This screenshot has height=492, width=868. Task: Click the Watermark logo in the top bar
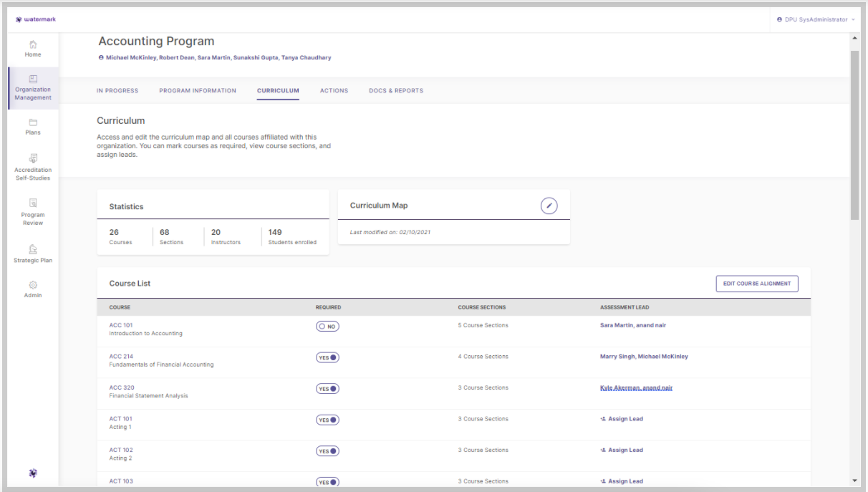35,19
